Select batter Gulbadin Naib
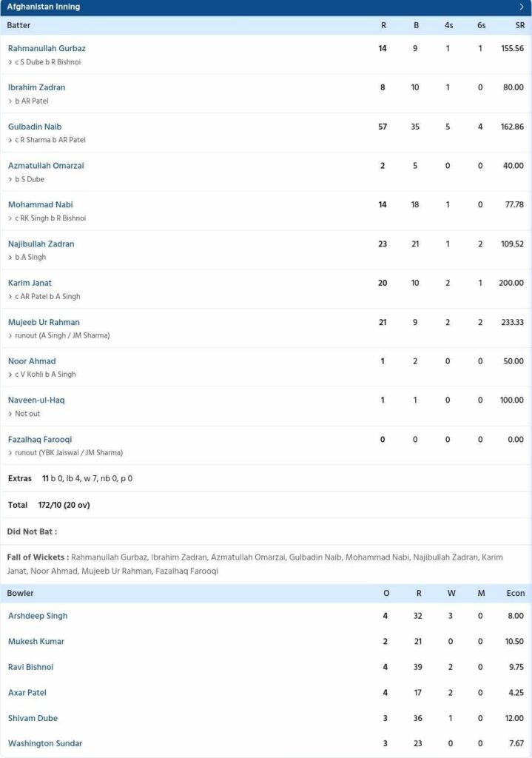Image resolution: width=532 pixels, height=758 pixels. pyautogui.click(x=35, y=127)
